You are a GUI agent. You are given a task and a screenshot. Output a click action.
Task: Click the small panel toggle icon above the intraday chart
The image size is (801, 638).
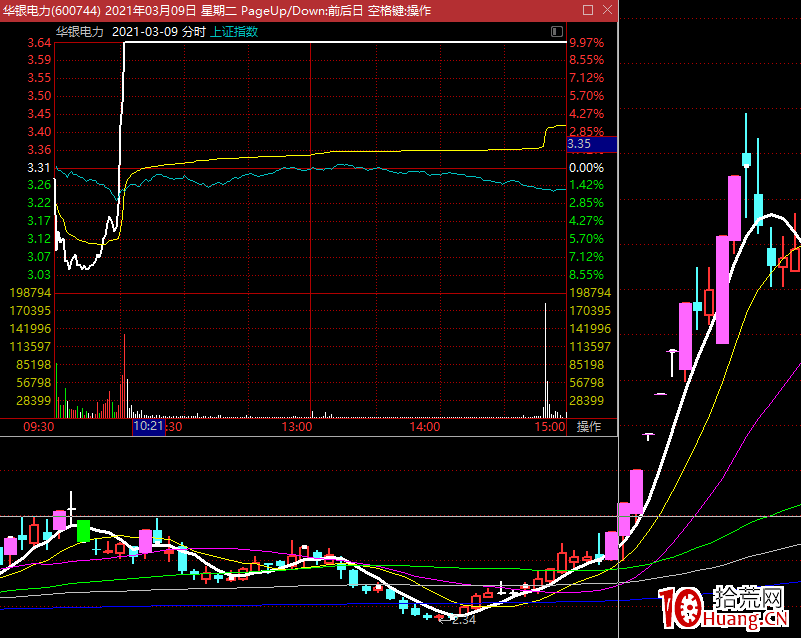557,32
